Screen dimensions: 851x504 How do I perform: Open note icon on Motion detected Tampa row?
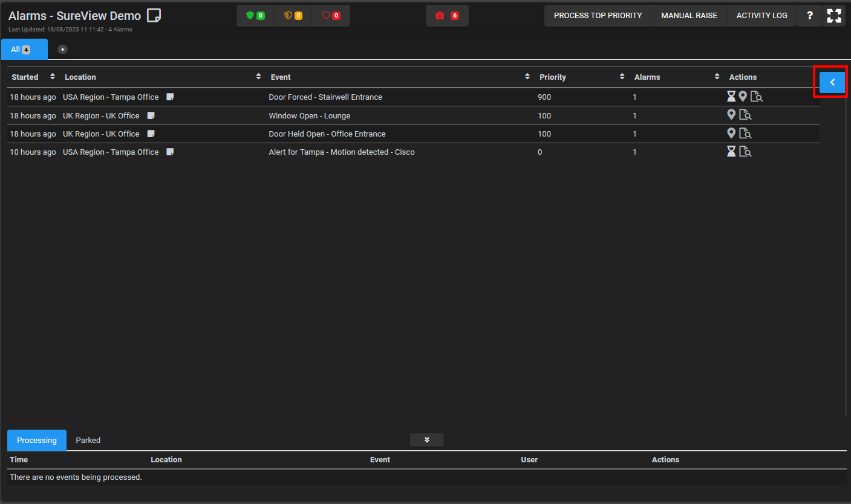(x=171, y=152)
